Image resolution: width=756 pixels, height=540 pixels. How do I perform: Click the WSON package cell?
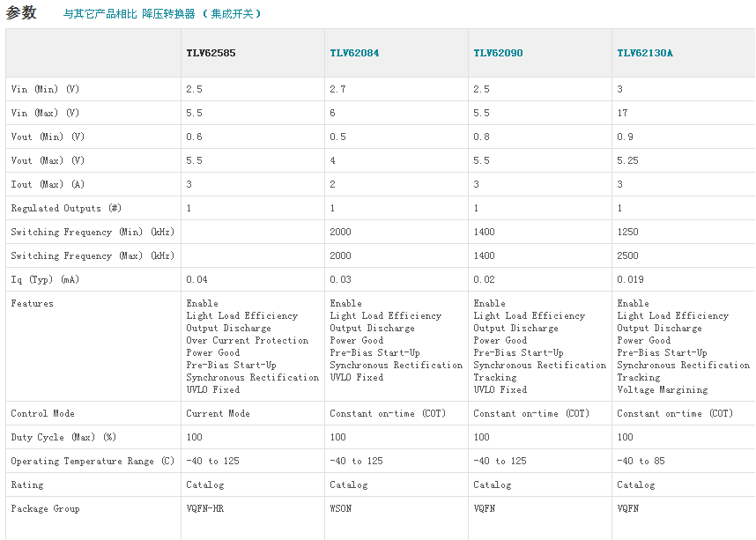[x=340, y=508]
